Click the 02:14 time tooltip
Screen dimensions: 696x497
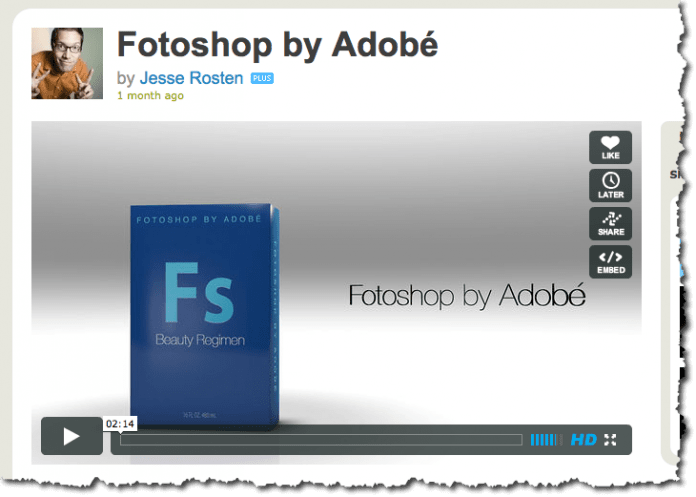120,424
